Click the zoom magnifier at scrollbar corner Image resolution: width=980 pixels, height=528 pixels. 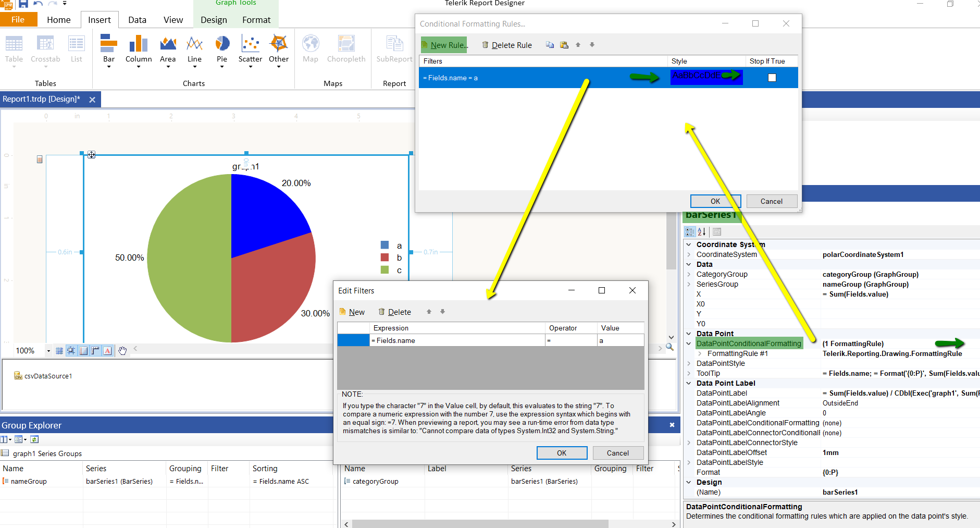click(x=670, y=347)
